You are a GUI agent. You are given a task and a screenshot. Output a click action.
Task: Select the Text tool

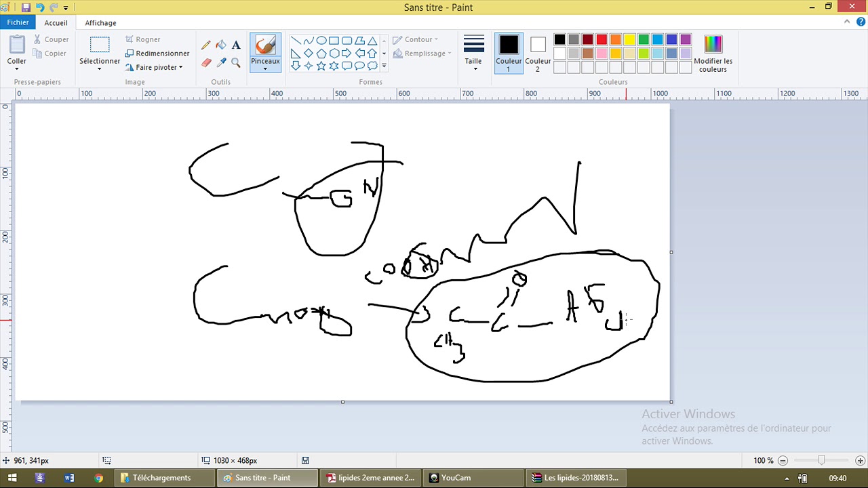(x=236, y=45)
